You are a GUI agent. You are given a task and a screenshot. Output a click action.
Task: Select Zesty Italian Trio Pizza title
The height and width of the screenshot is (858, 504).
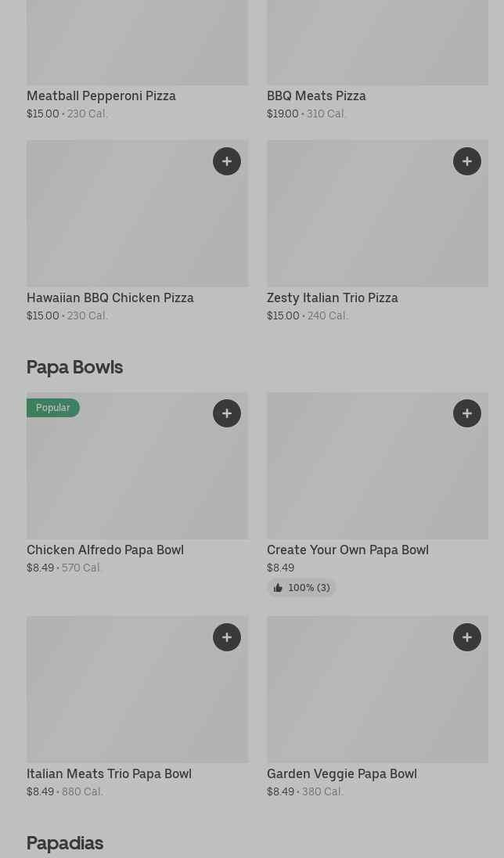click(x=332, y=297)
